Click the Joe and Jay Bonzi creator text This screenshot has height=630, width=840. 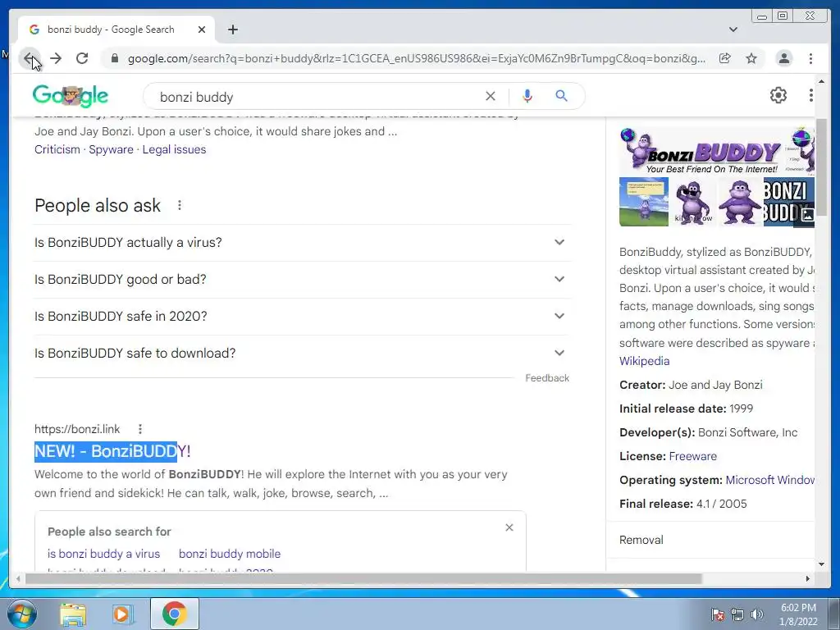tap(715, 386)
